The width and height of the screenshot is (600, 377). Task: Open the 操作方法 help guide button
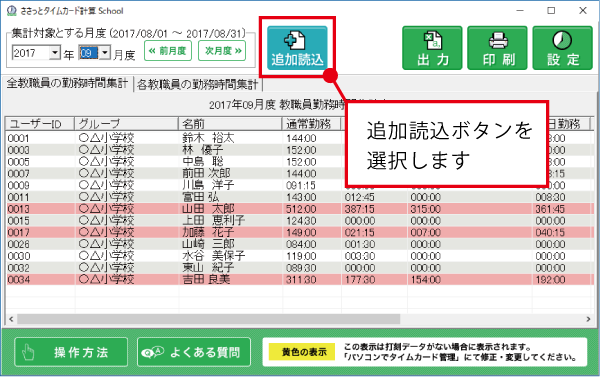point(71,352)
